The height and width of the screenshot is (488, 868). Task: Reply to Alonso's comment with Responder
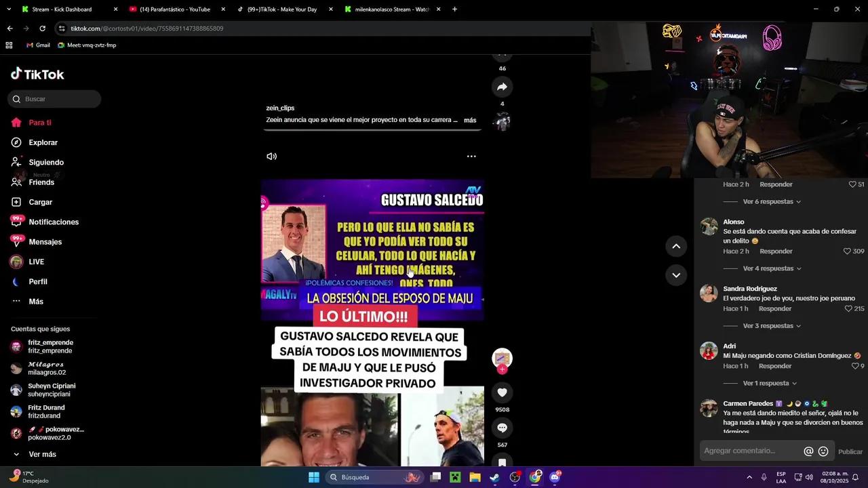(775, 251)
